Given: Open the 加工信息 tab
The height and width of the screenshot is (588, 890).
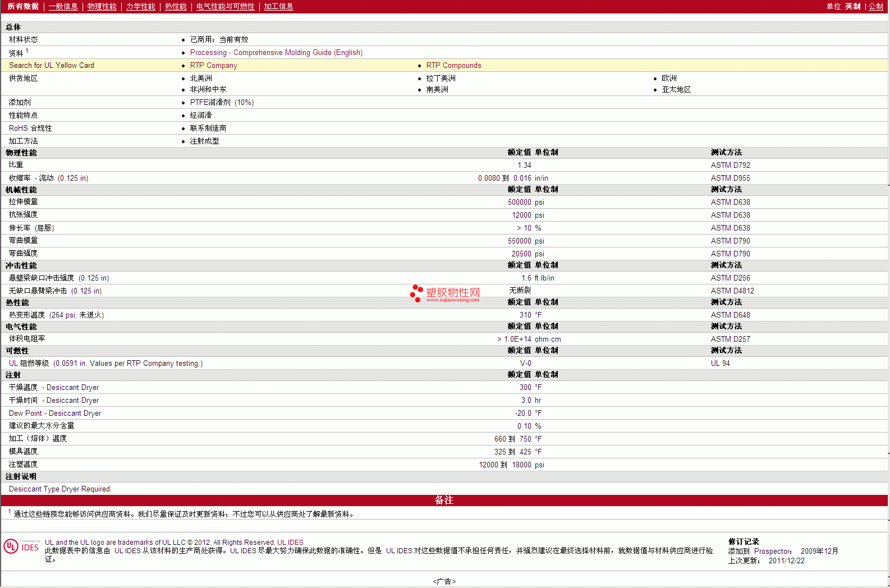Looking at the screenshot, I should [278, 7].
